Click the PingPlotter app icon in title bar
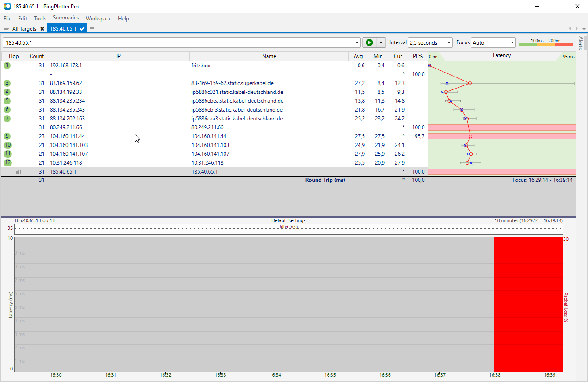This screenshot has width=588, height=382. (x=7, y=6)
